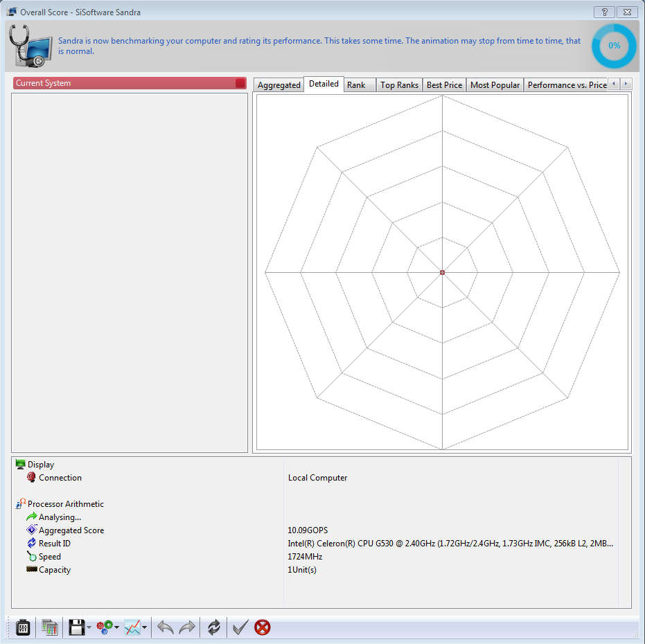
Task: Click the Speed row icon
Action: [x=32, y=556]
